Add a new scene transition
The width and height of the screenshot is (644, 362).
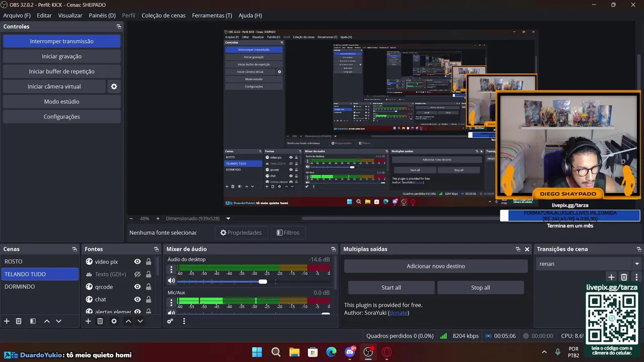611,277
